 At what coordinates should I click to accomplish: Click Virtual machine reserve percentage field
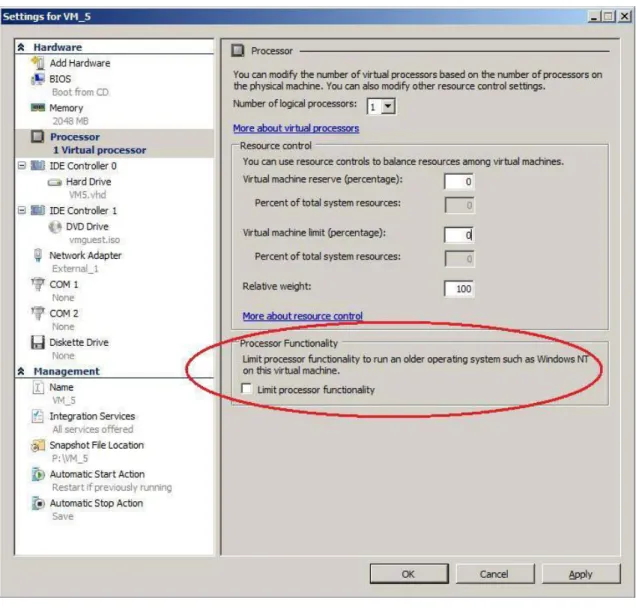pyautogui.click(x=459, y=181)
